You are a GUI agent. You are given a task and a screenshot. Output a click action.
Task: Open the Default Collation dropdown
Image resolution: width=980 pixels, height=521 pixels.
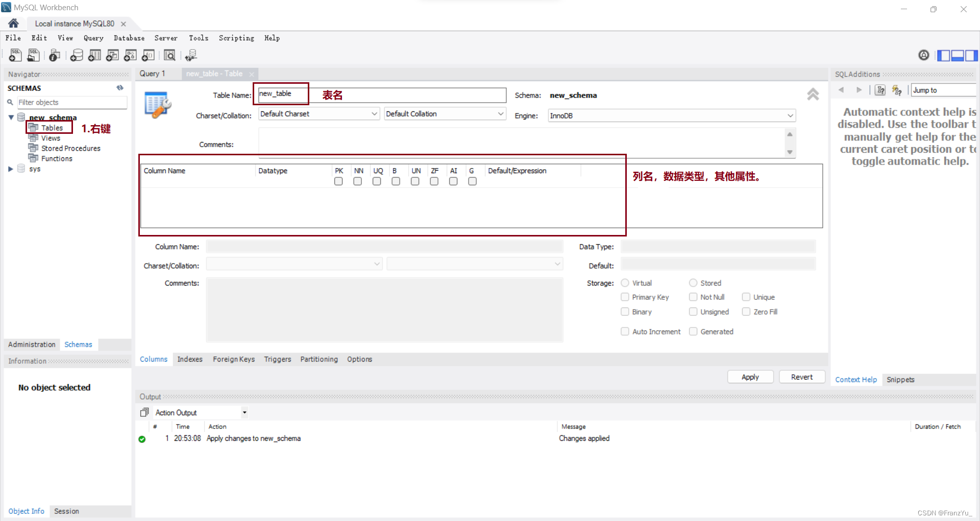pos(445,114)
